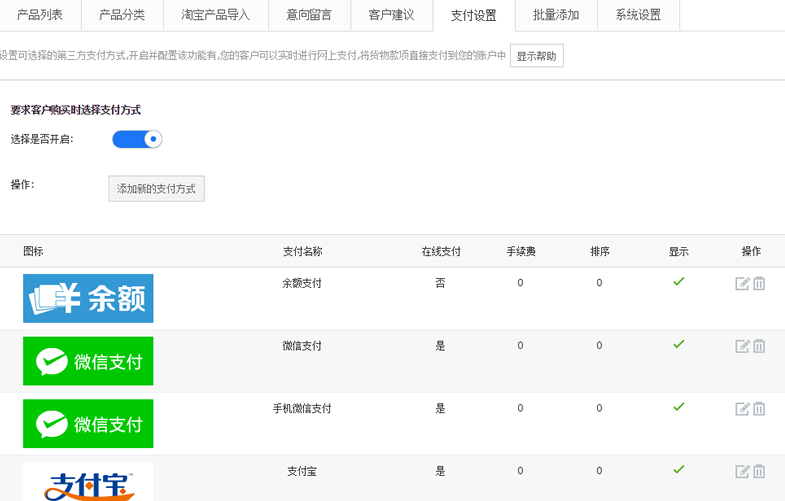785x501 pixels.
Task: Click the green display checkmark for 余额支付
Action: [679, 282]
